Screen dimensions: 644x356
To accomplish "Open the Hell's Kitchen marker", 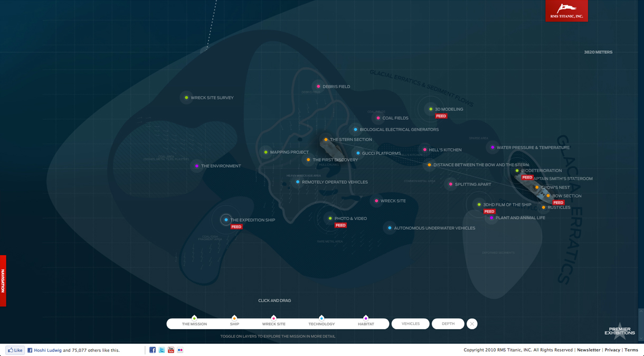I will coord(424,150).
